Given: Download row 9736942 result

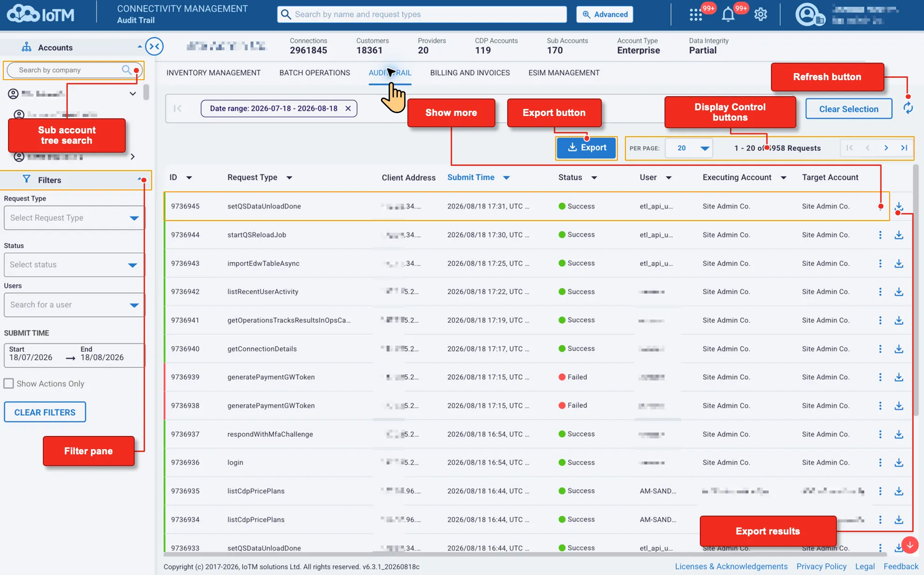Looking at the screenshot, I should click(x=899, y=292).
